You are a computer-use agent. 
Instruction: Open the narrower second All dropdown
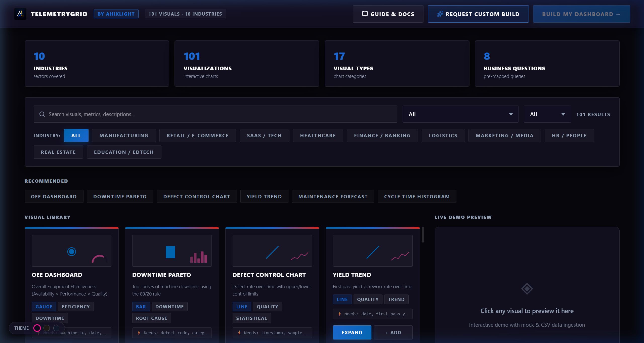coord(547,114)
